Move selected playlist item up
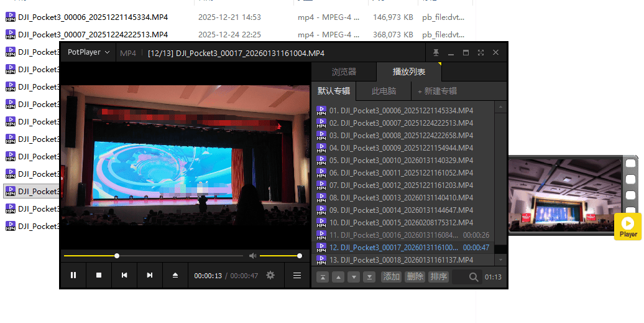 coord(338,278)
